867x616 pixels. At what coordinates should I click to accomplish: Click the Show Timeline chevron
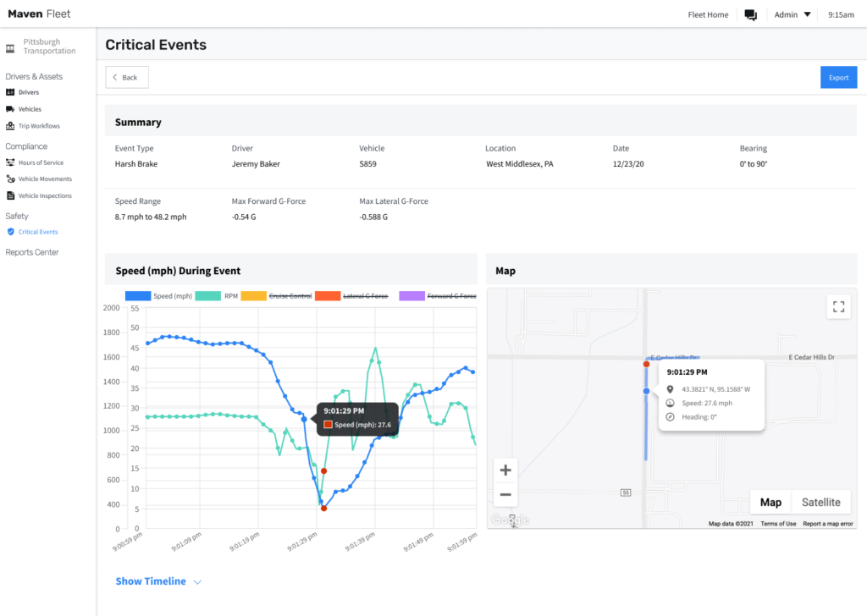[x=197, y=582]
